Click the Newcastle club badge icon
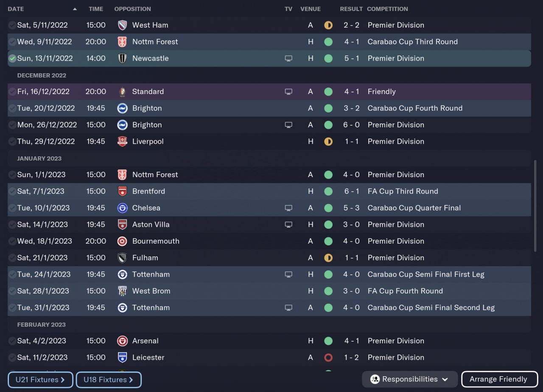 click(122, 58)
